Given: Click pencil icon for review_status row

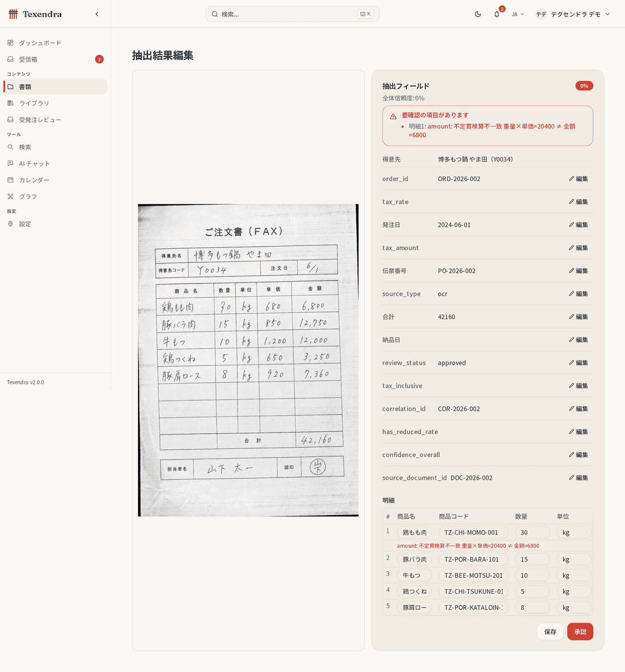Looking at the screenshot, I should click(x=572, y=362).
